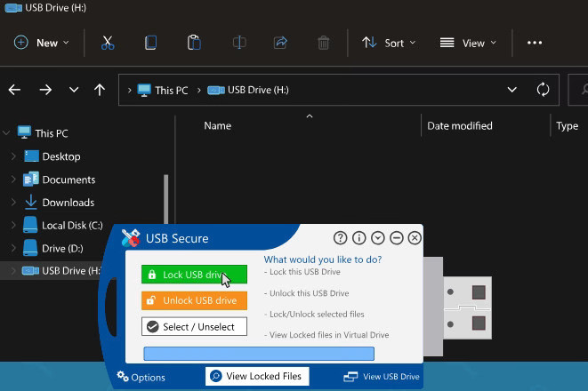The height and width of the screenshot is (391, 588).
Task: Expand the USB Drive (H:) tree node
Action: 13,270
